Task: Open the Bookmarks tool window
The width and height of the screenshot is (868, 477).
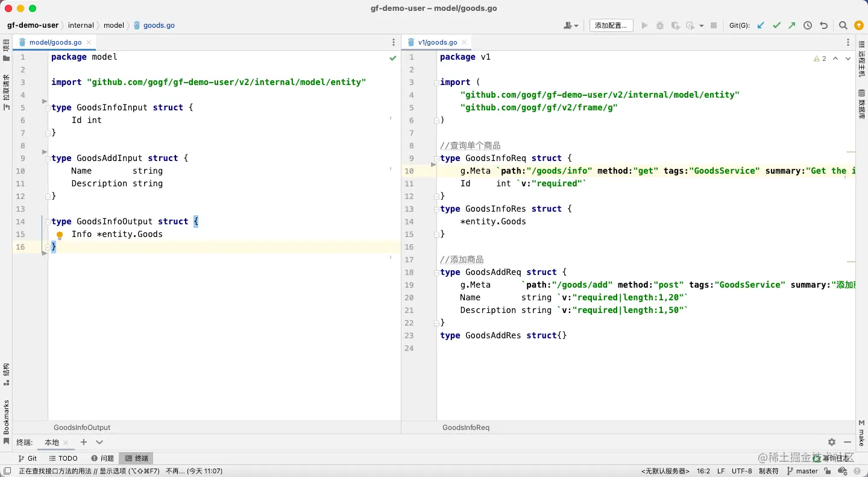Action: pos(6,423)
